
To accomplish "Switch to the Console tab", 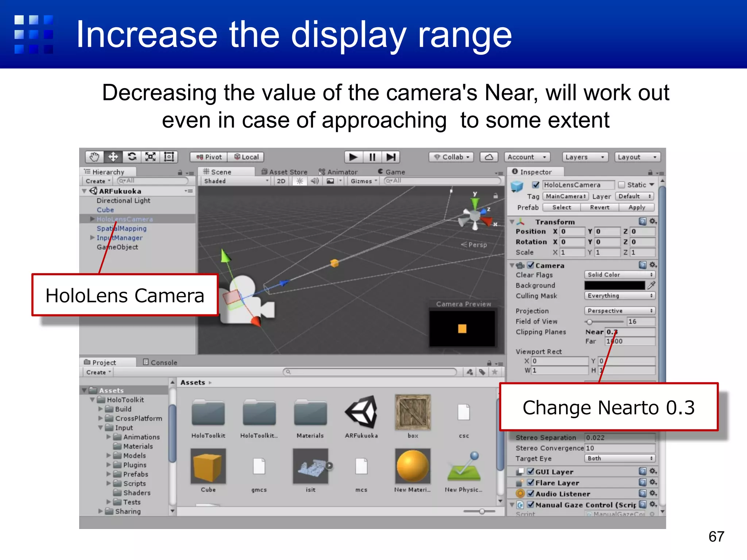I will [160, 362].
